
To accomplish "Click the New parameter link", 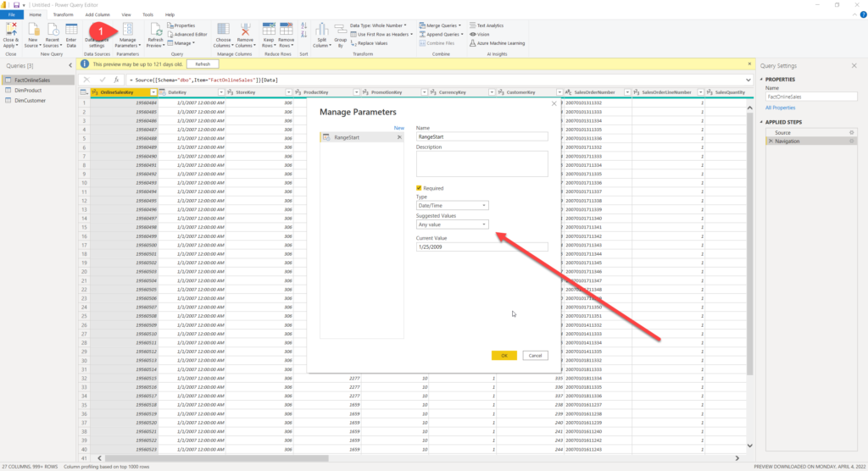I will click(398, 128).
